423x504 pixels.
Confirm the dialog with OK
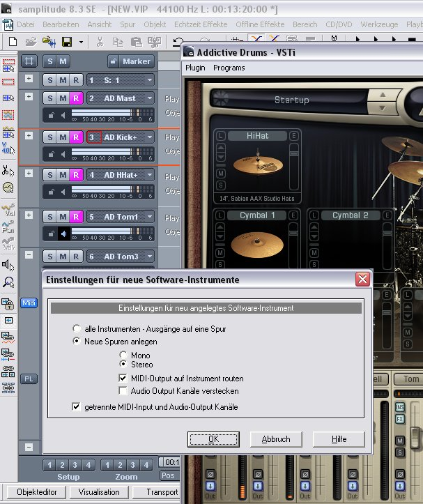tap(213, 439)
